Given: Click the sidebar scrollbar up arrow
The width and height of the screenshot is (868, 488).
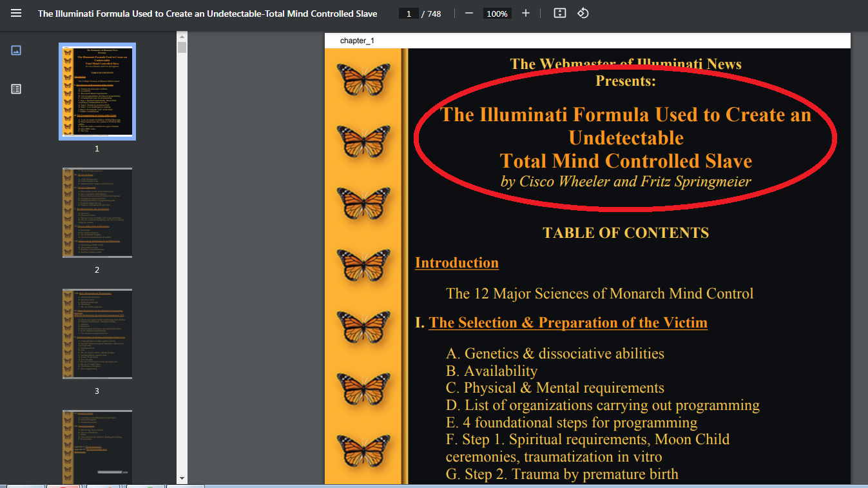Looking at the screenshot, I should tap(182, 37).
